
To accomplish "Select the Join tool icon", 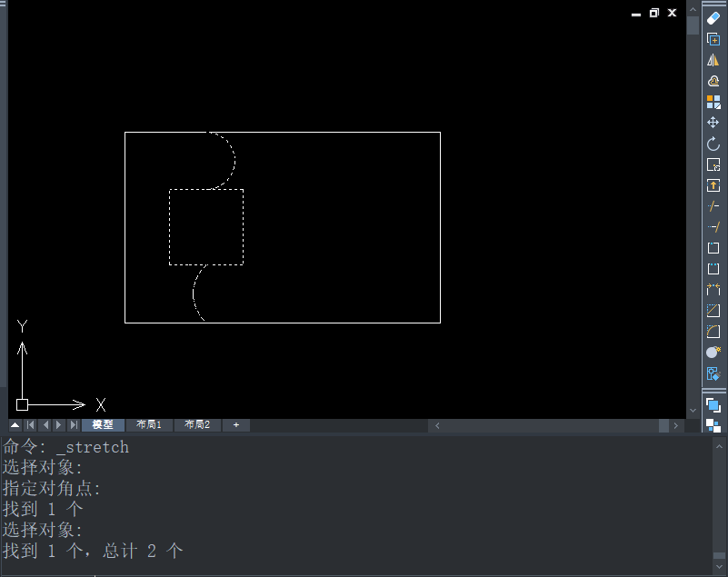I will [713, 290].
